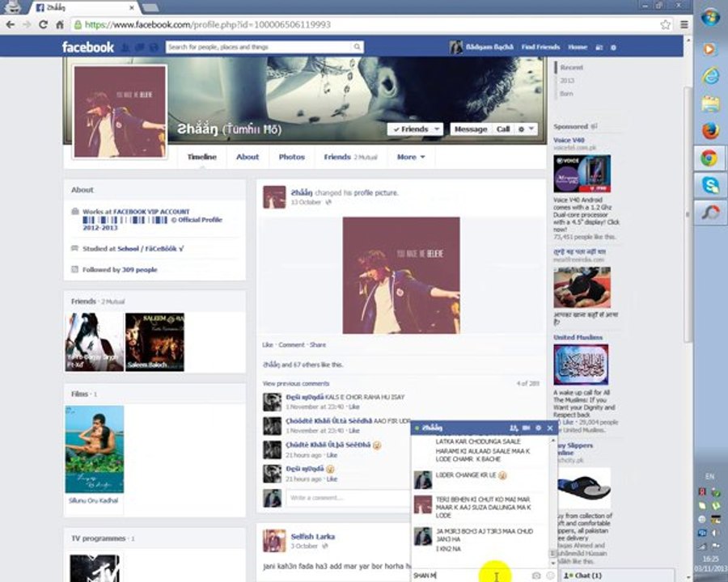Open notifications globe icon
The height and width of the screenshot is (582, 728).
pos(154,48)
